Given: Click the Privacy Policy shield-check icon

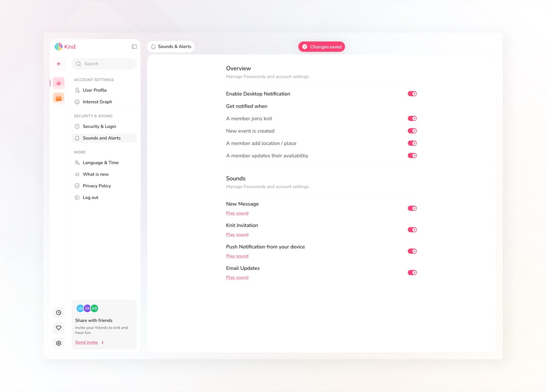Looking at the screenshot, I should [77, 186].
